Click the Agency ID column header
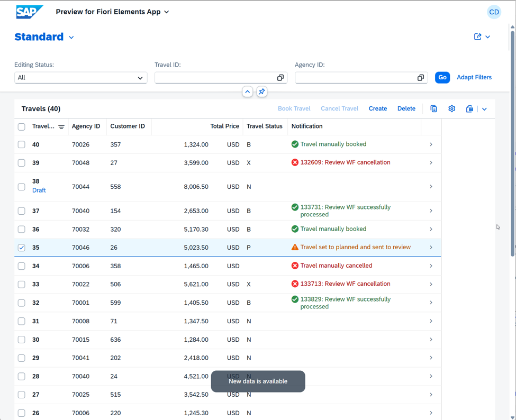 point(86,126)
